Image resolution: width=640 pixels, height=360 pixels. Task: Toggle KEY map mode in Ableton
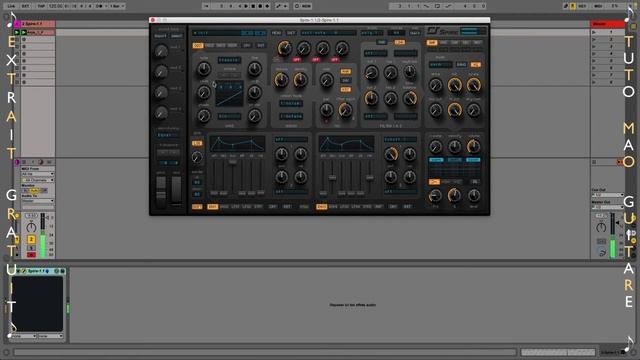coord(582,6)
